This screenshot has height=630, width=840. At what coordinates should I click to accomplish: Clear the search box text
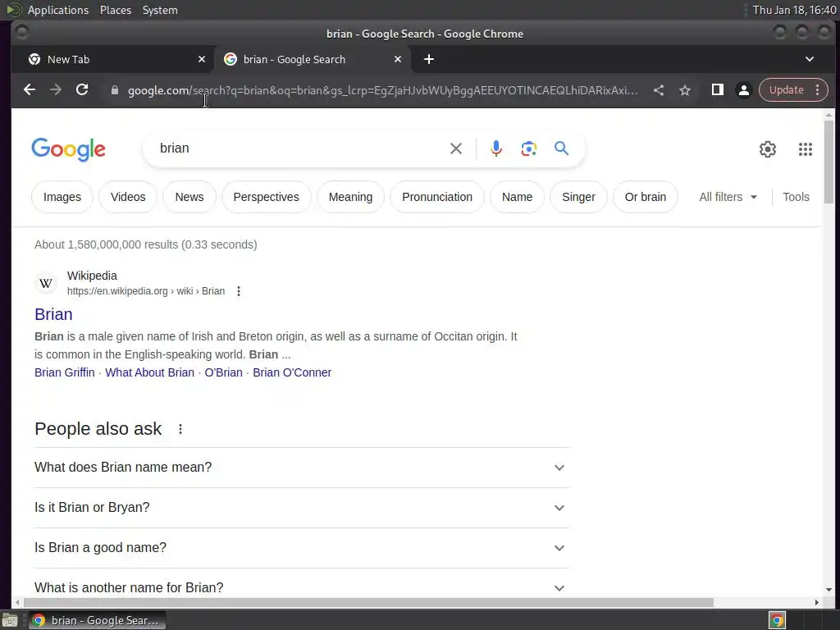tap(456, 148)
